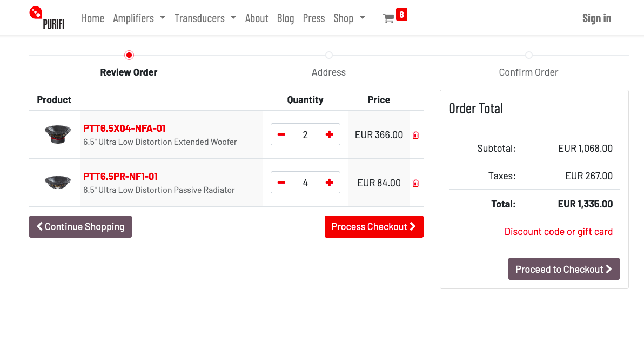
Task: Click Continue Shopping button
Action: (x=81, y=227)
